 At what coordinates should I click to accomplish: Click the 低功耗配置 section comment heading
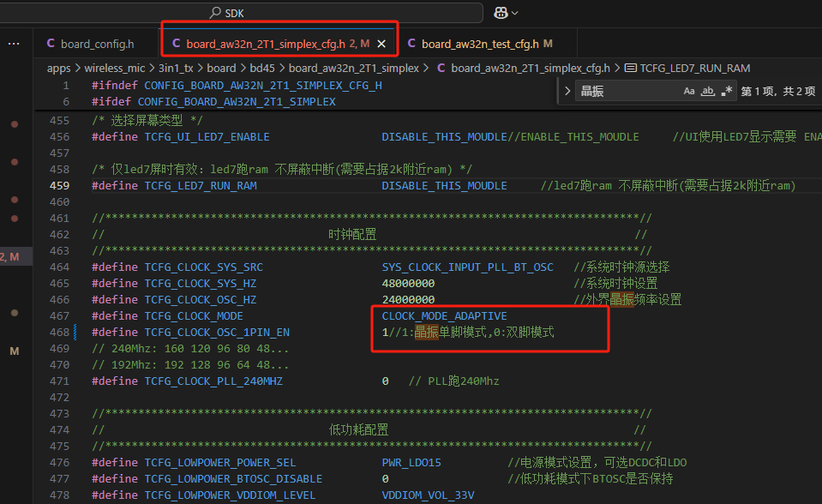(x=358, y=430)
